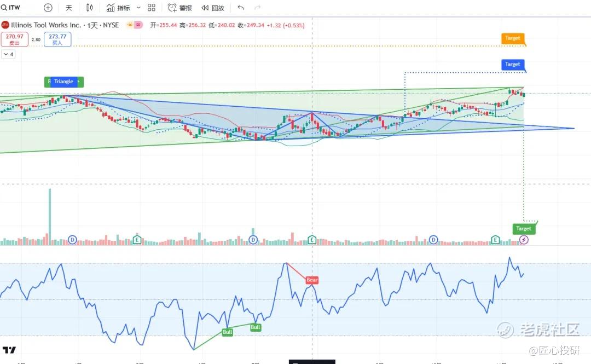Click the E earnings marker on the crosshair line
The width and height of the screenshot is (591, 364).
point(312,240)
